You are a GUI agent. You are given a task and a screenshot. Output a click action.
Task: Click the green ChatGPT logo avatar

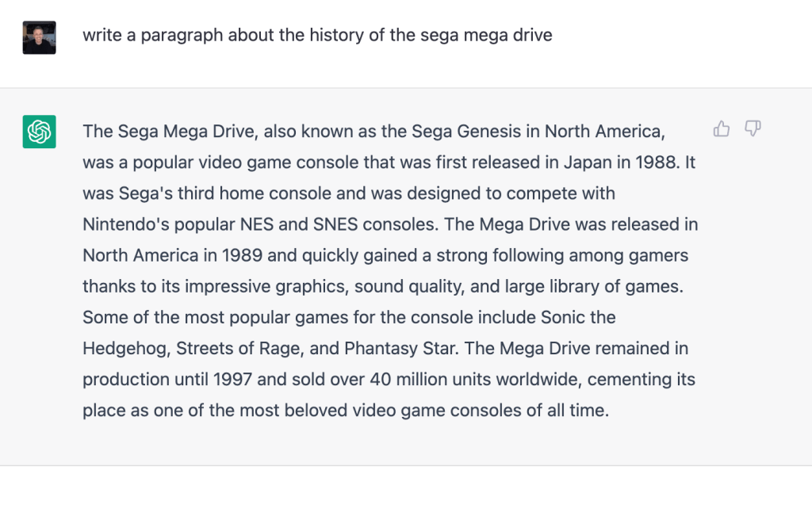(39, 132)
